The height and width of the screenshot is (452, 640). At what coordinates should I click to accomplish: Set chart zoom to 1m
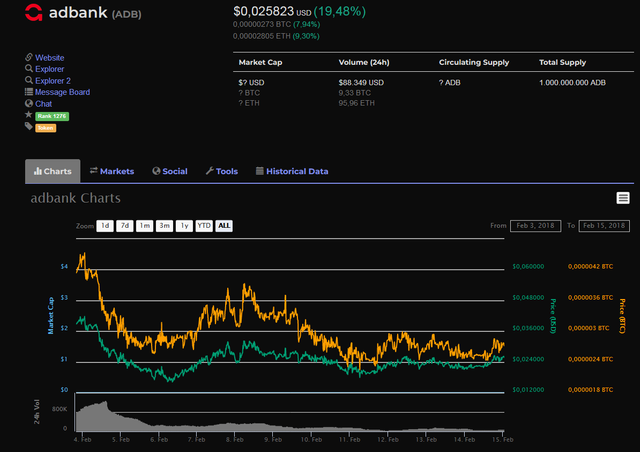pos(144,226)
